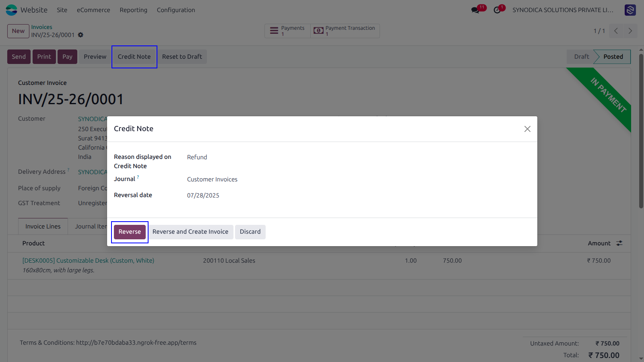Open the company user avatar icon
This screenshot has height=362, width=644.
point(630,10)
